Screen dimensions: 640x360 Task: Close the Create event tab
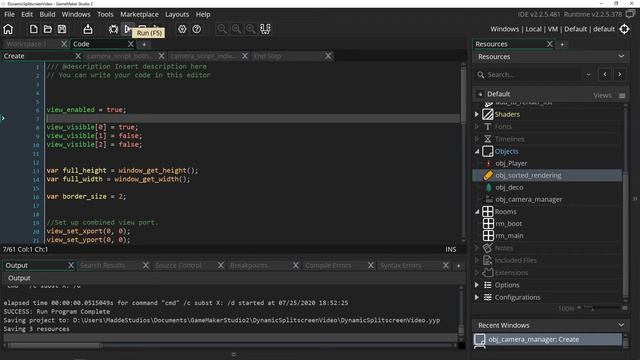[x=78, y=56]
